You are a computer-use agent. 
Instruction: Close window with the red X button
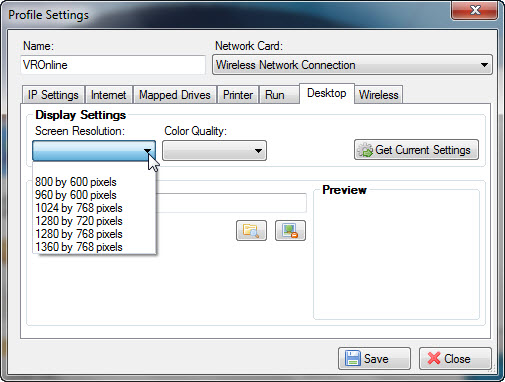click(475, 10)
